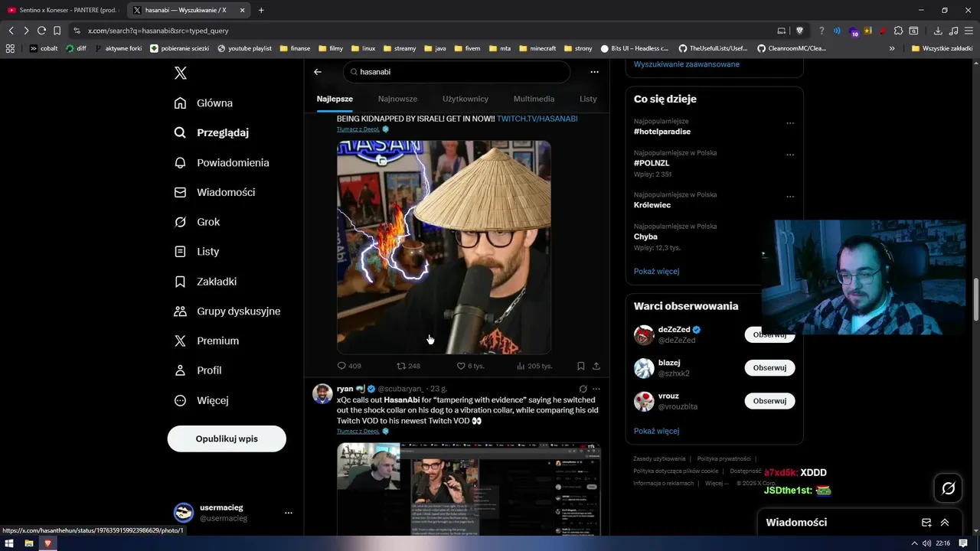Open options for #POLNZL trend
This screenshot has width=980, height=551.
point(790,155)
